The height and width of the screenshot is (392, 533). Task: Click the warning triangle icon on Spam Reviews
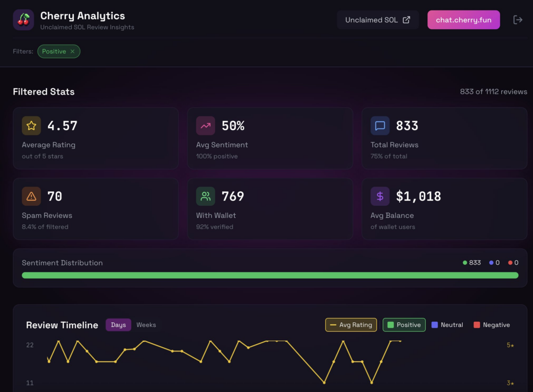(31, 196)
